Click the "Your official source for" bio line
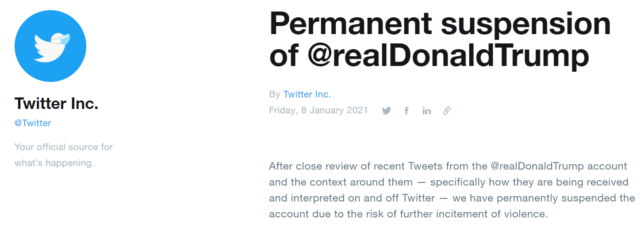The width and height of the screenshot is (644, 236). [64, 147]
